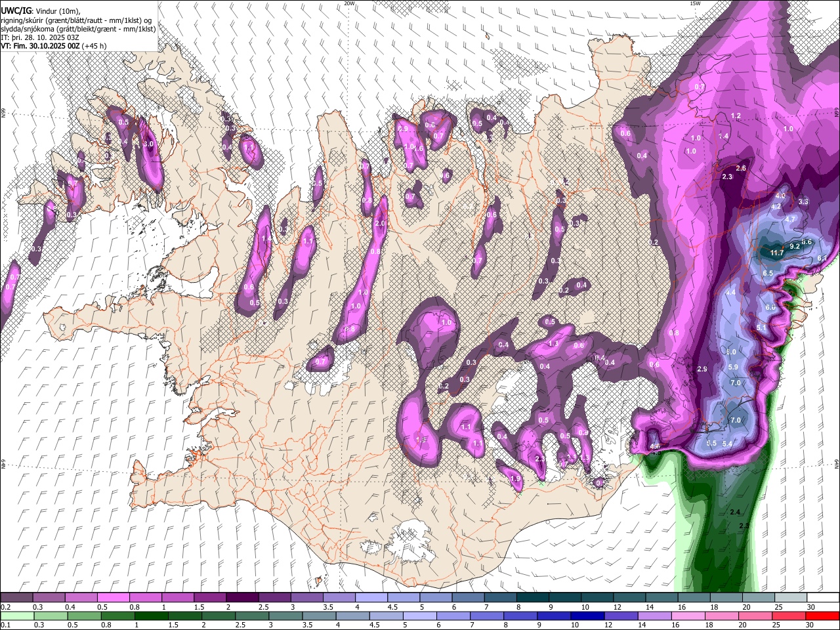The image size is (840, 630).
Task: Click the 20W longitude label
Action: (349, 3)
